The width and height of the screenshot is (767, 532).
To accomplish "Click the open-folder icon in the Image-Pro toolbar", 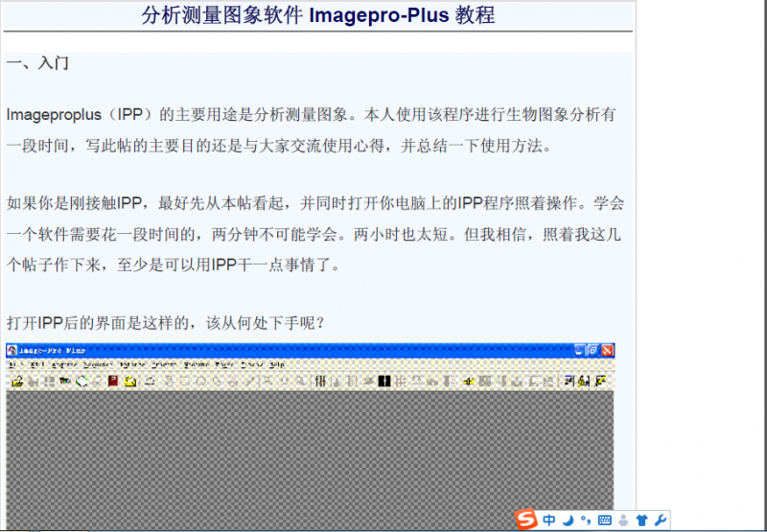I will tap(17, 381).
